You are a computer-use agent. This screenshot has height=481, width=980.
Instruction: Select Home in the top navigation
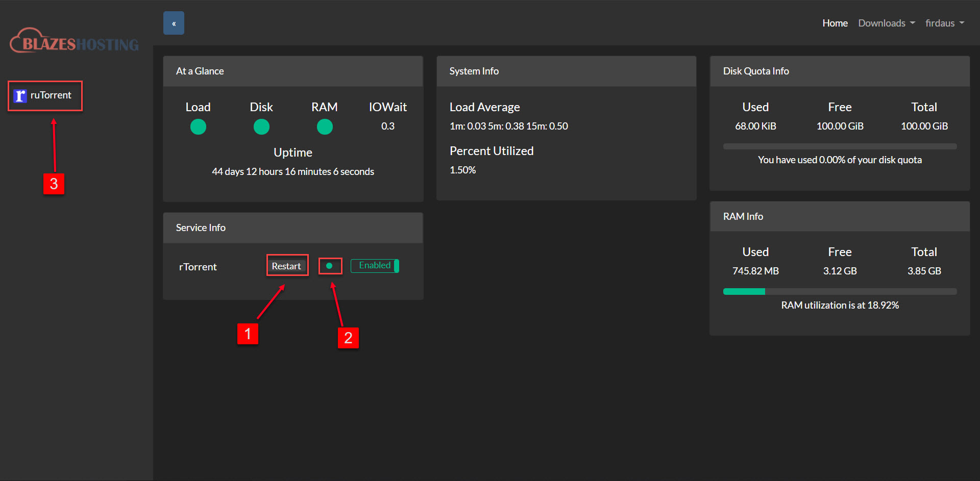coord(835,22)
